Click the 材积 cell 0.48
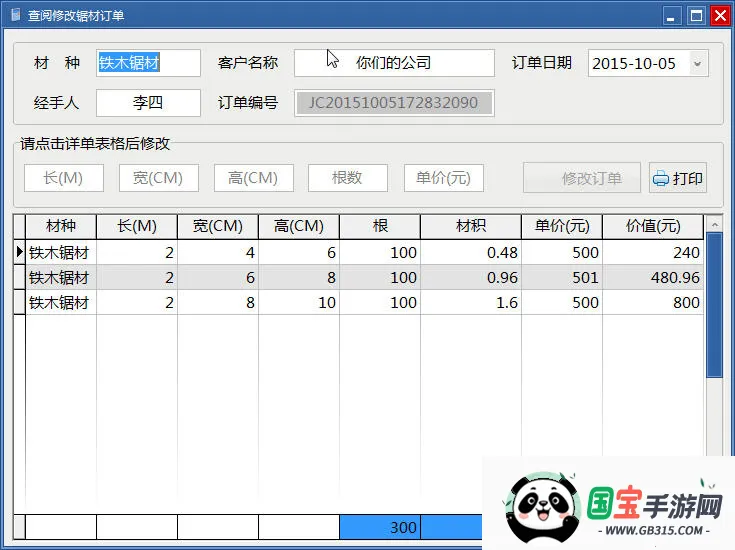 tap(471, 252)
